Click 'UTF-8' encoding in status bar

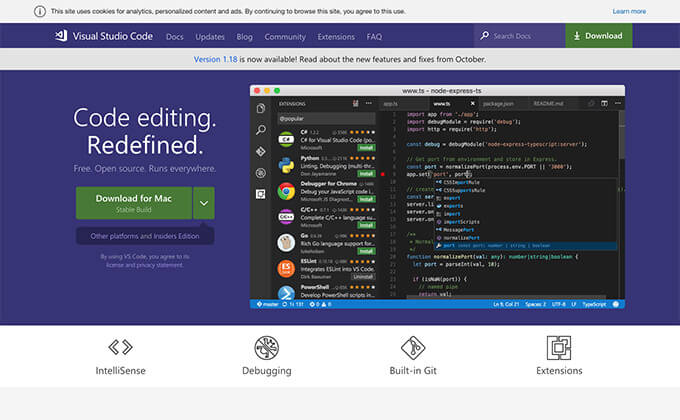pos(559,304)
